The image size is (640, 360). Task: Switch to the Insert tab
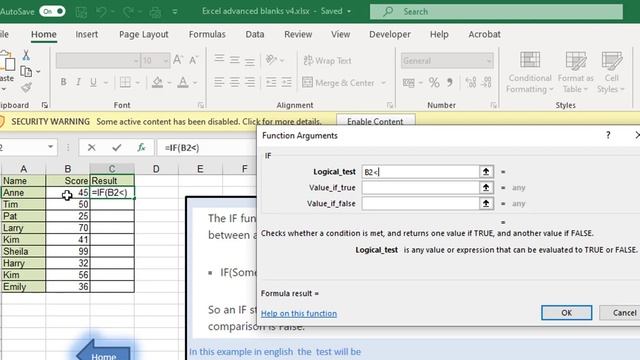point(87,34)
